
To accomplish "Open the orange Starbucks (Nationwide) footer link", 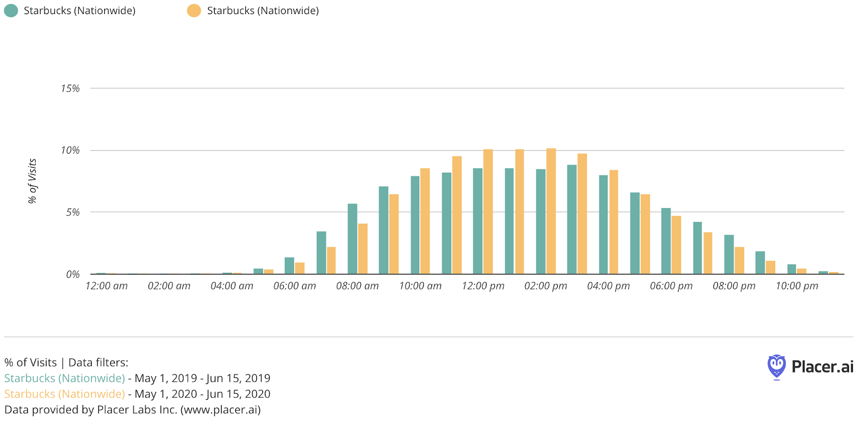I will 65,394.
